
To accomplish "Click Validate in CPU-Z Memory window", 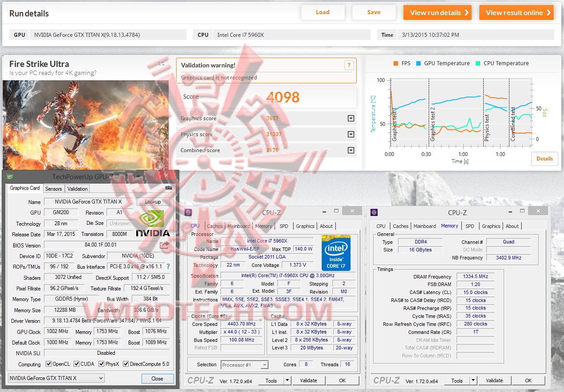I will 494,380.
